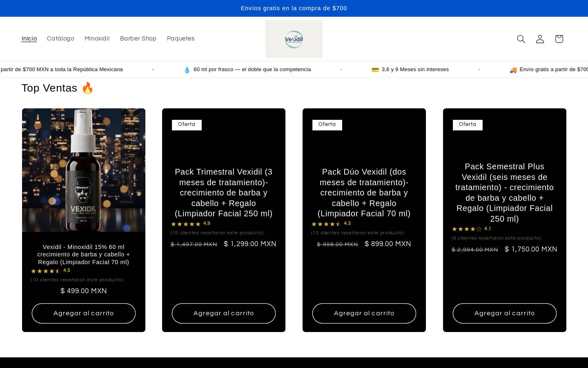This screenshot has height=368, width=588.
Task: Click the '$ 1,299.00 MXN' sale price
Action: pyautogui.click(x=250, y=244)
